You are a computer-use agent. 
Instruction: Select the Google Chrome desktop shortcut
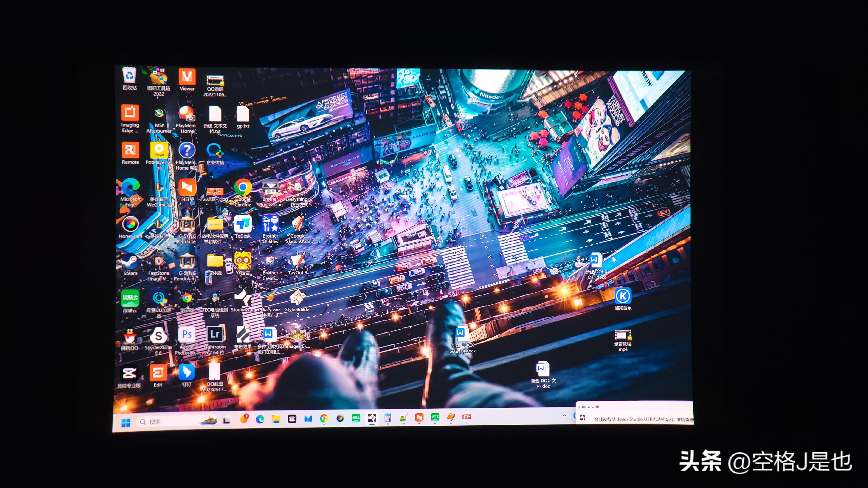(243, 188)
